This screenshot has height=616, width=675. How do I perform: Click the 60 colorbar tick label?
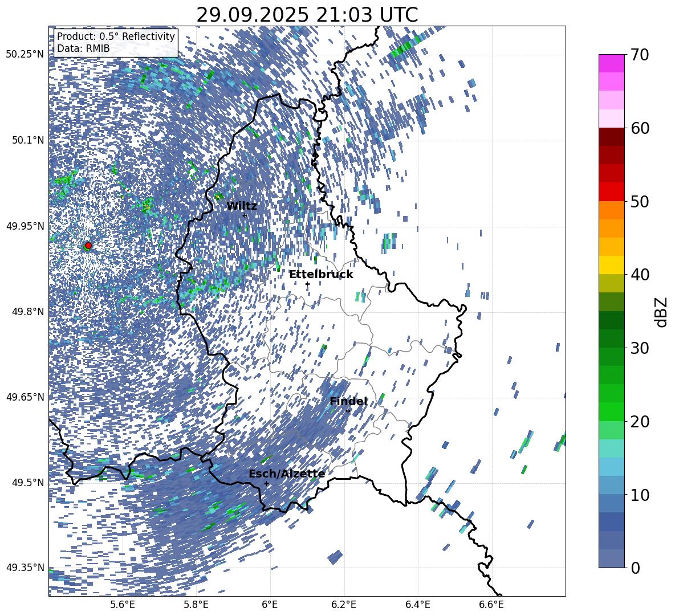click(640, 128)
